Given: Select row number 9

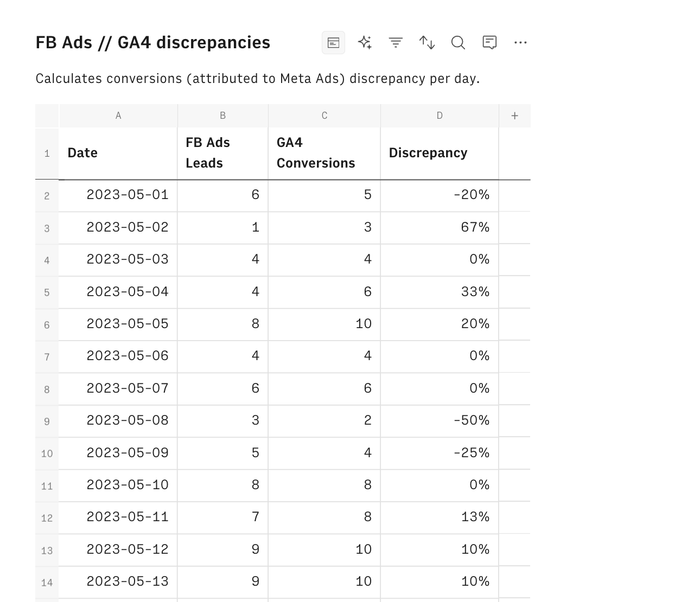Looking at the screenshot, I should 47,421.
